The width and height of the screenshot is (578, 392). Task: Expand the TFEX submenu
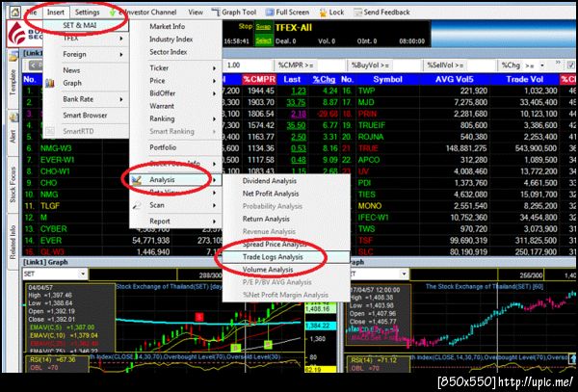[x=86, y=38]
